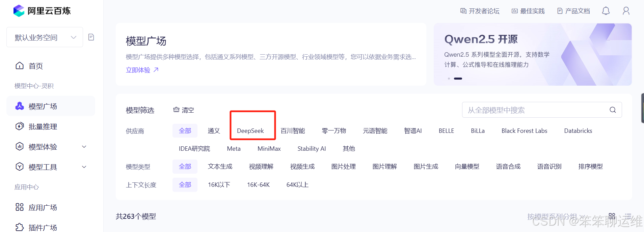The image size is (644, 232).
Task: Filter supplier by IDEA研究院
Action: coord(194,149)
